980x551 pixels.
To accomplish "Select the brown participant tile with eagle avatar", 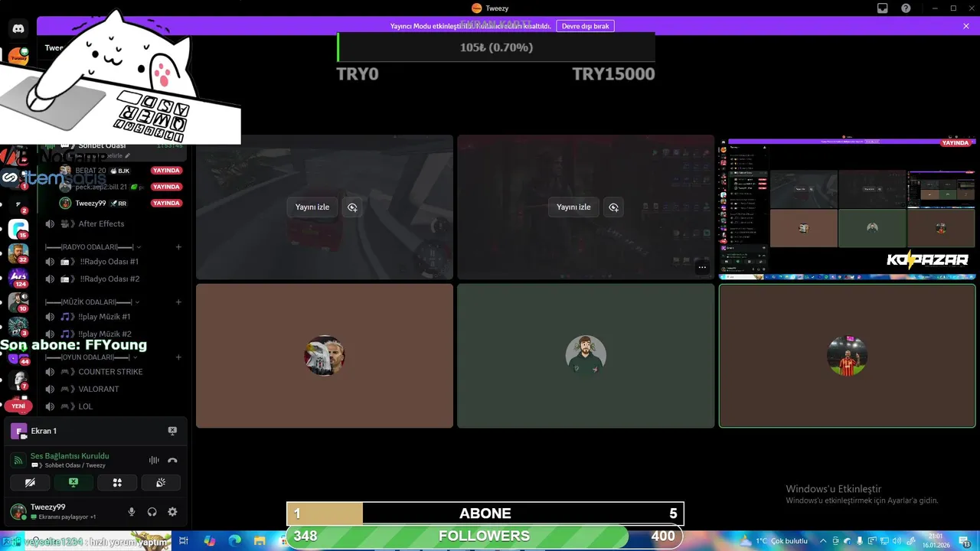I will [x=325, y=356].
